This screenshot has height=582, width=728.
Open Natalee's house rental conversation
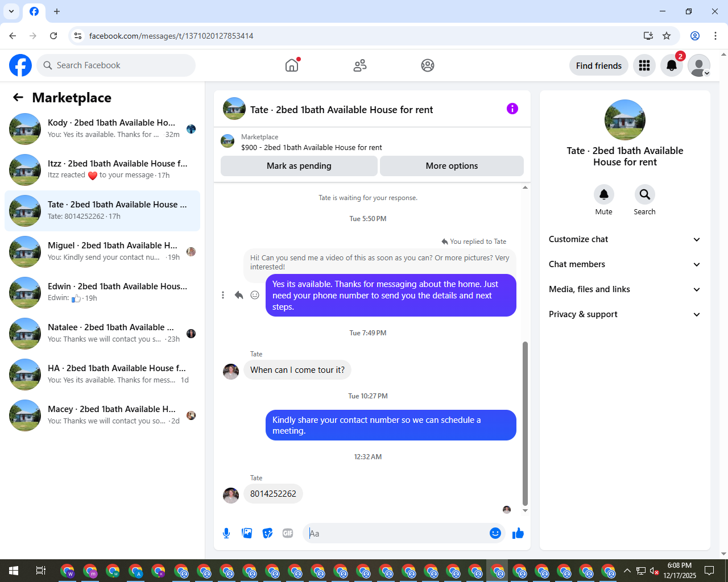point(102,334)
